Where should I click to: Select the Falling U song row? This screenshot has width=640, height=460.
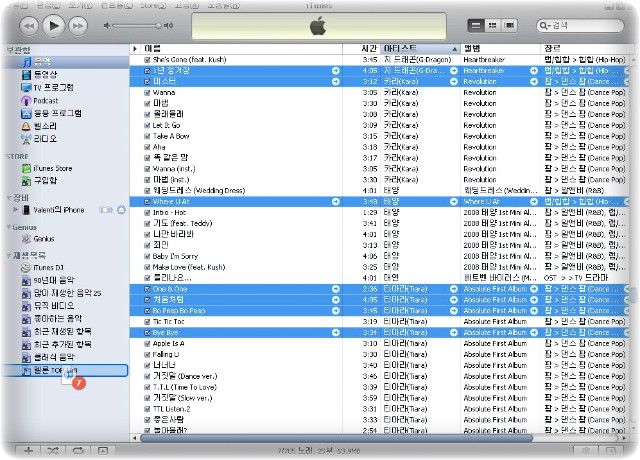[x=379, y=354]
